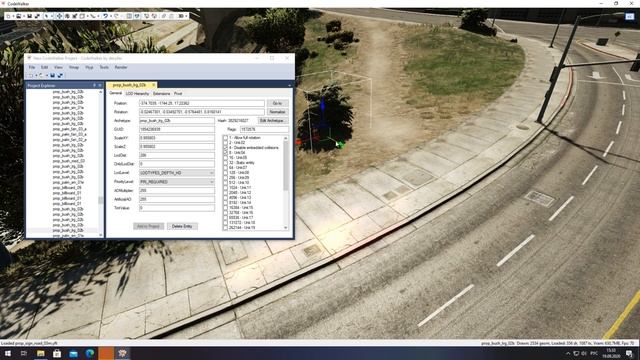Click the Position input field
640x360 pixels.
click(x=202, y=103)
